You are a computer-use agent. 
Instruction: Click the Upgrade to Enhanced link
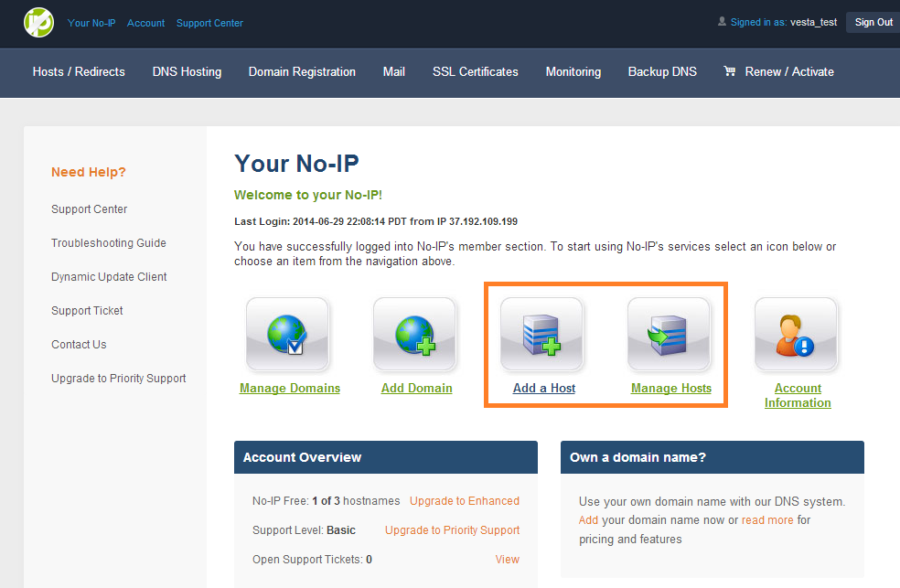[465, 501]
